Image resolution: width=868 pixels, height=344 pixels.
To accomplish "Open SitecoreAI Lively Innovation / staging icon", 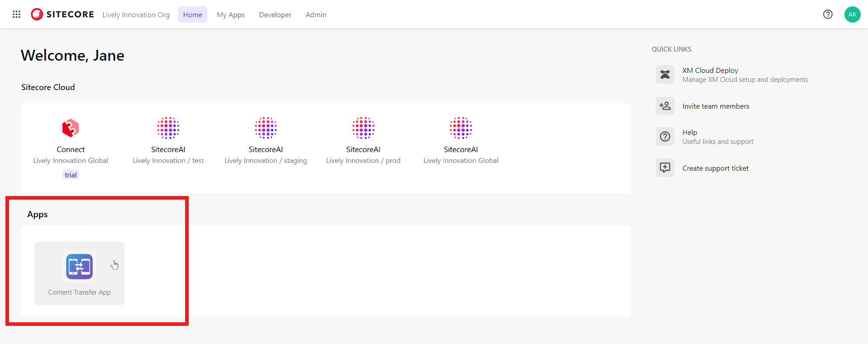I will [266, 128].
